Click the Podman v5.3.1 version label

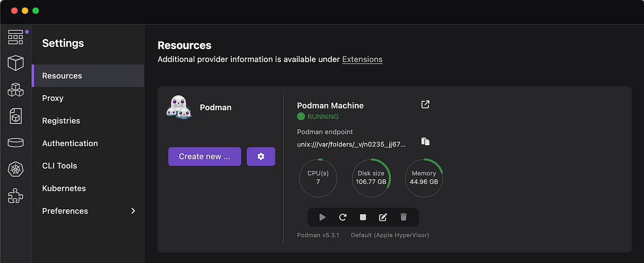click(x=318, y=235)
